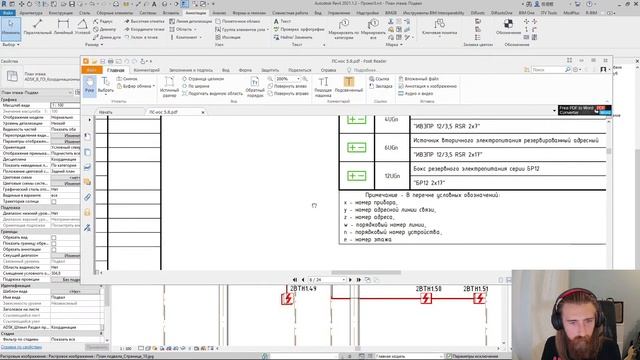Close the ПС-нос 5.8.pdf document tab

point(203,112)
